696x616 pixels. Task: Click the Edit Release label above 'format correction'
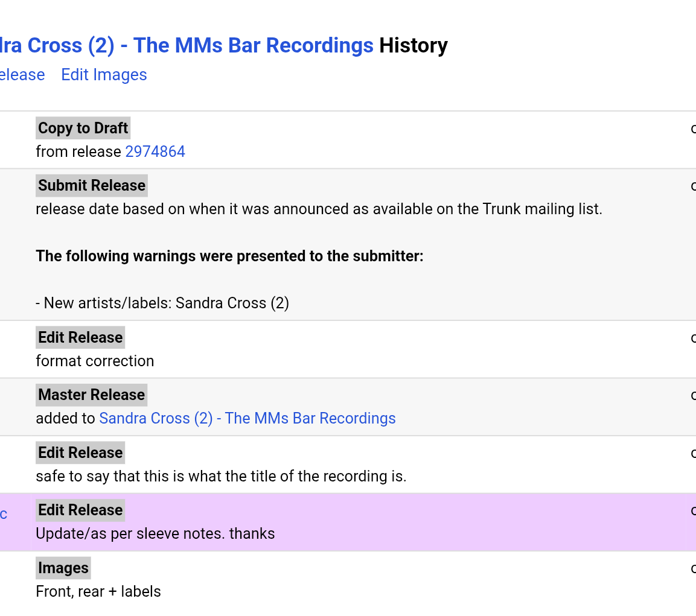[x=80, y=337]
